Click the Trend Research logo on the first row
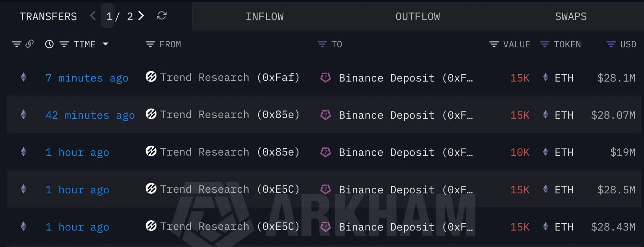 [x=151, y=78]
